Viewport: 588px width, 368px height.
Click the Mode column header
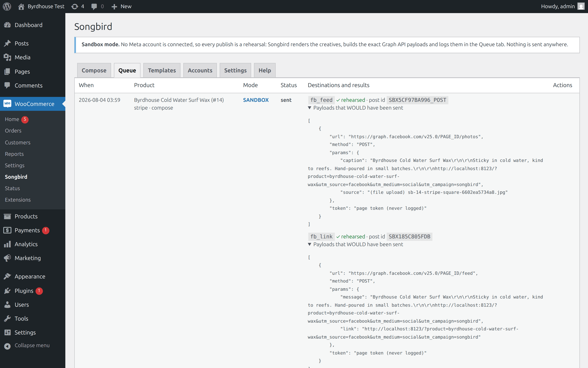click(250, 85)
